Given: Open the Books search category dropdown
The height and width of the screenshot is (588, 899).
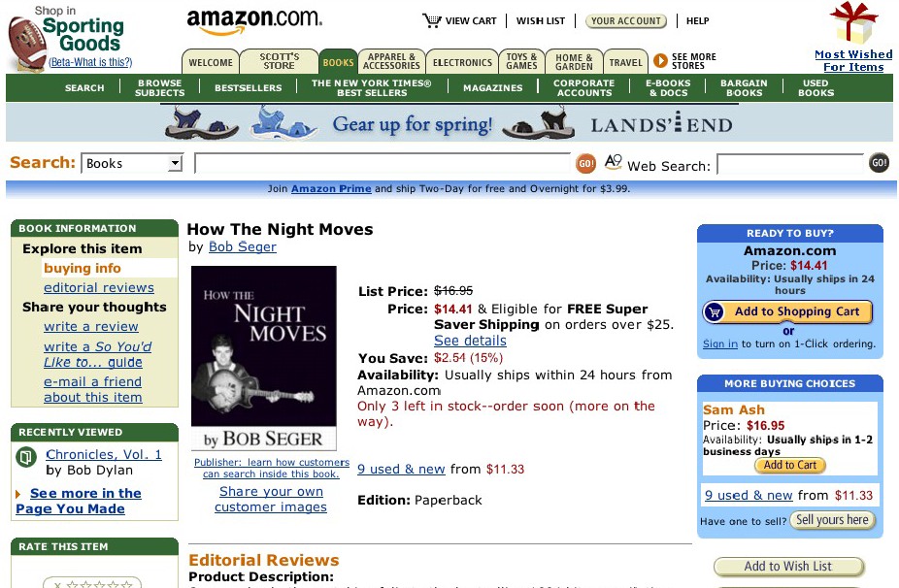Looking at the screenshot, I should [132, 163].
